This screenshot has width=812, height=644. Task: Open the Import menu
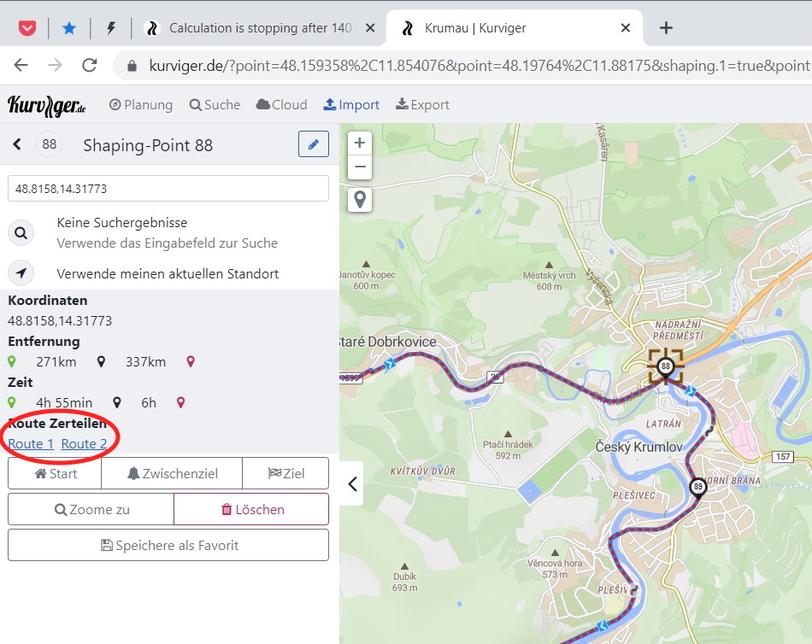click(x=351, y=105)
